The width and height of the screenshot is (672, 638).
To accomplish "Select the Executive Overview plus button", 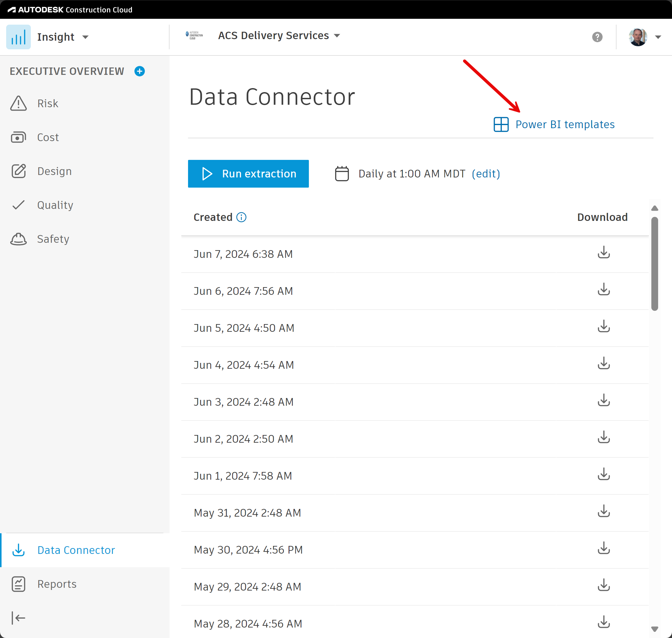I will (139, 71).
